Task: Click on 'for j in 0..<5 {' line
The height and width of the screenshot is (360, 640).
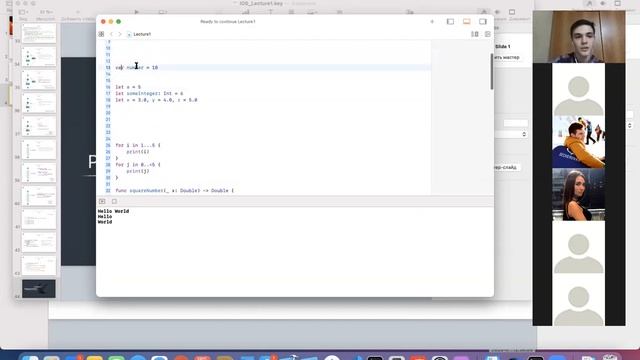Action: point(138,165)
